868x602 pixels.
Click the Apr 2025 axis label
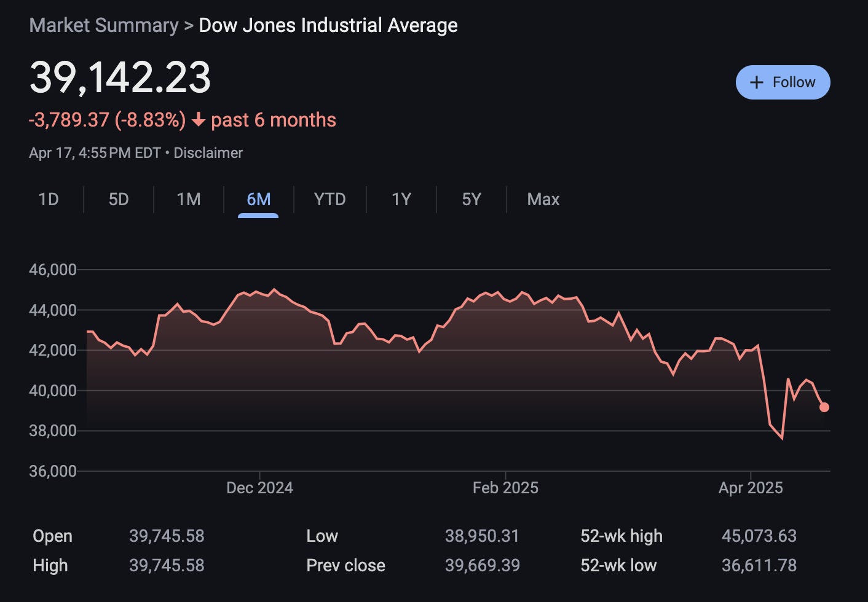click(x=751, y=488)
